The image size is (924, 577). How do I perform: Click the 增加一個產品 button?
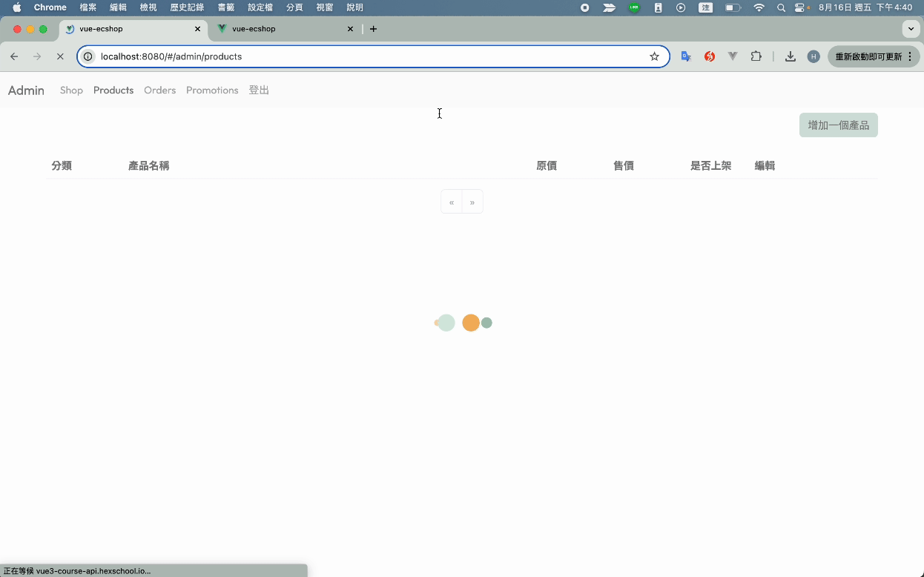[838, 125]
